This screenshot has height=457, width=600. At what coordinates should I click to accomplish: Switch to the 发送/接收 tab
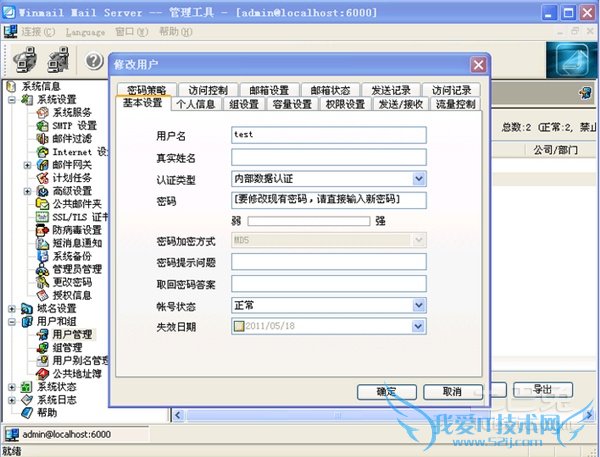[x=401, y=104]
